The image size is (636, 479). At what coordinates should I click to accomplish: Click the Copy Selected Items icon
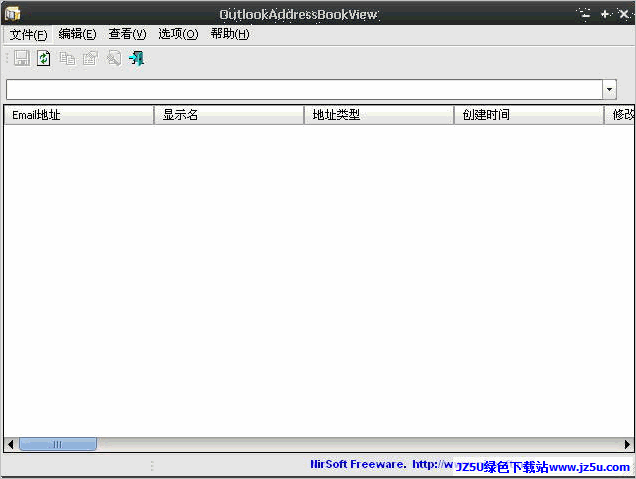point(67,58)
